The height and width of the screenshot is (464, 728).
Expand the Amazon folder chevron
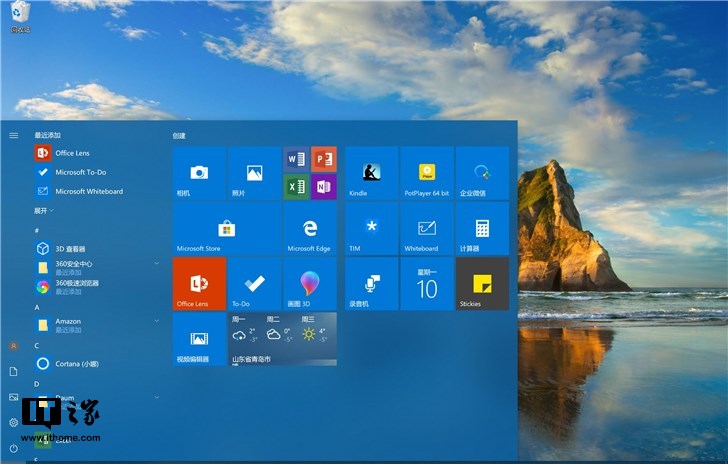click(156, 321)
